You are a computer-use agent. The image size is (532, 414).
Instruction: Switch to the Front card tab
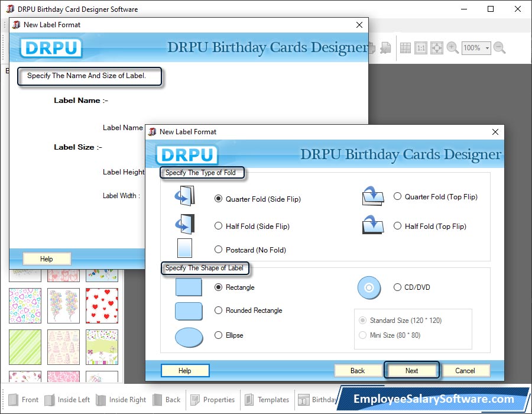23,399
